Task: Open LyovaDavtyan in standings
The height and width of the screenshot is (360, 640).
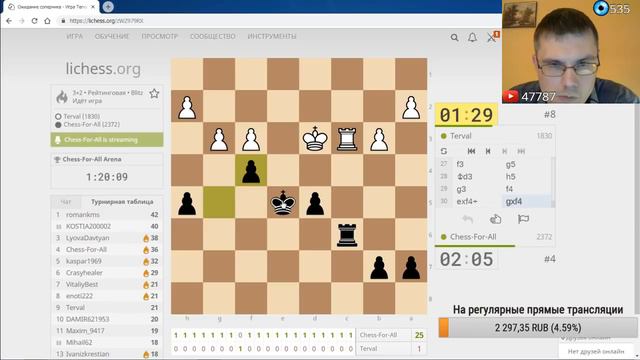Action: [87, 238]
